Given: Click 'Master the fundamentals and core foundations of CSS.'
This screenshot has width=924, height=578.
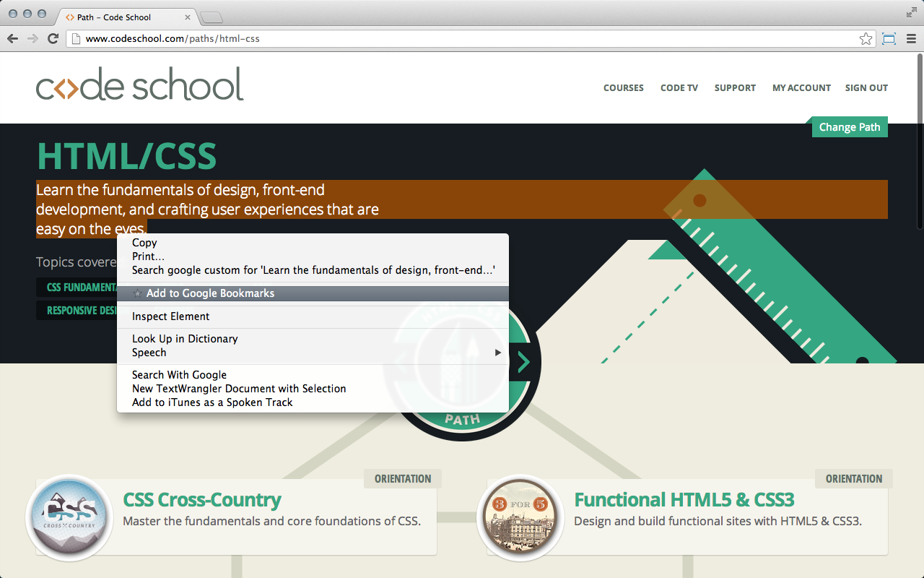Looking at the screenshot, I should (x=271, y=521).
